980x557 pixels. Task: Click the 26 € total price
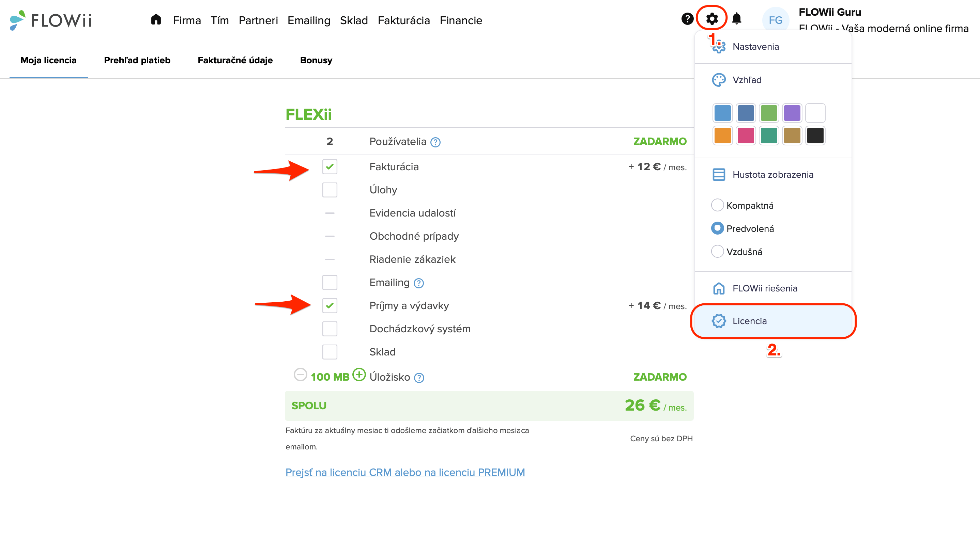(642, 405)
